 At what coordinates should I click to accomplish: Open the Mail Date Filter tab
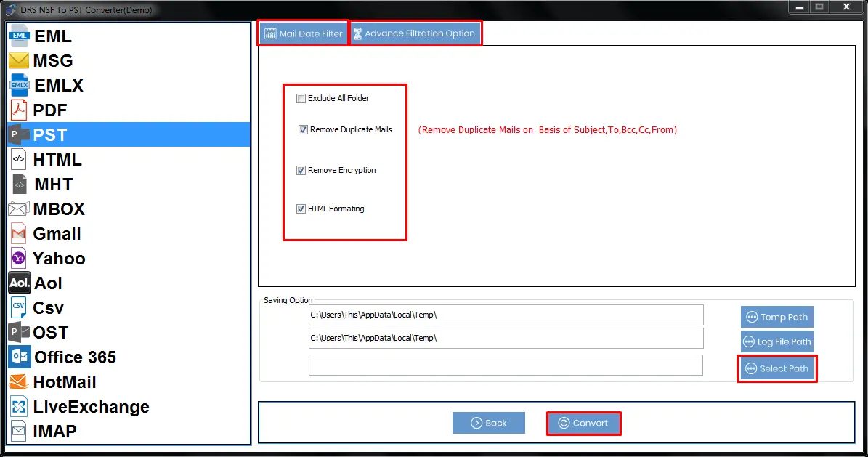coord(304,33)
